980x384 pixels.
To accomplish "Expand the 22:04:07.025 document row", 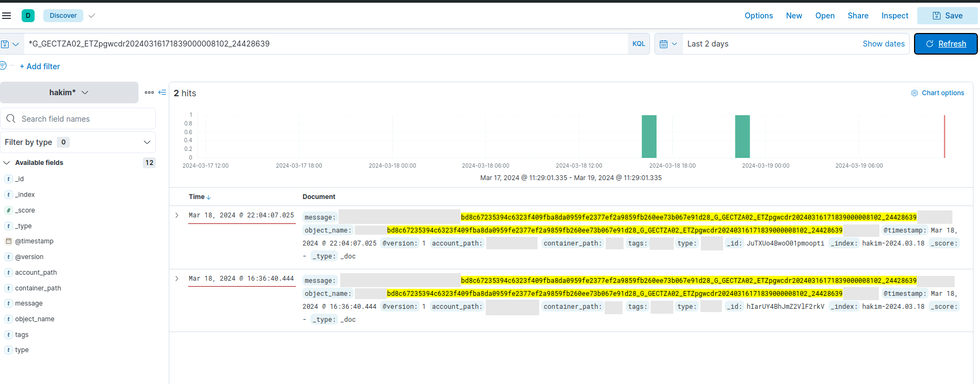I will click(177, 215).
